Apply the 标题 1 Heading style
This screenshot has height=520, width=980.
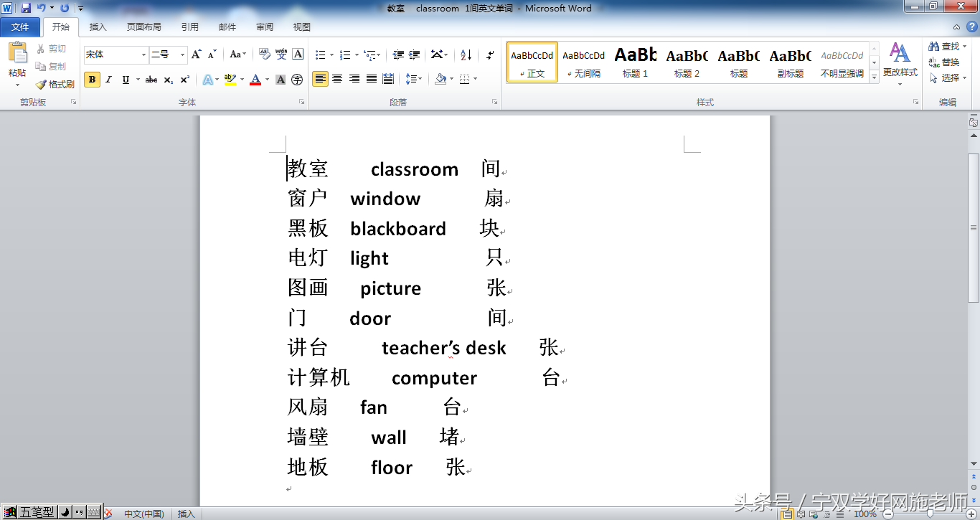(x=635, y=62)
